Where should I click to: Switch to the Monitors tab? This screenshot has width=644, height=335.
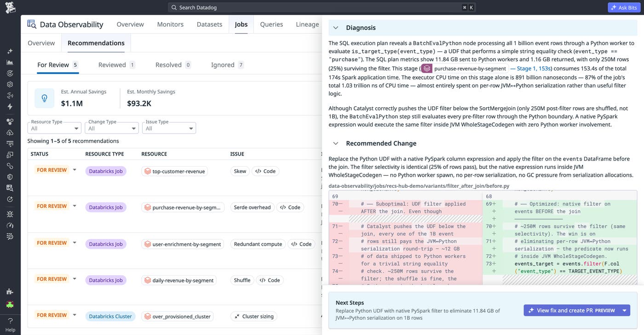[x=170, y=24]
